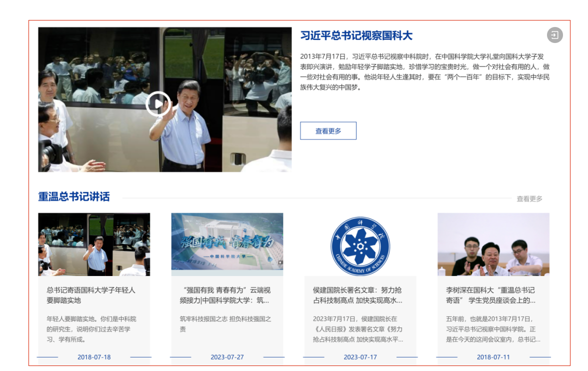
Task: Open article 侯建国院长署名文章
Action: [x=358, y=295]
